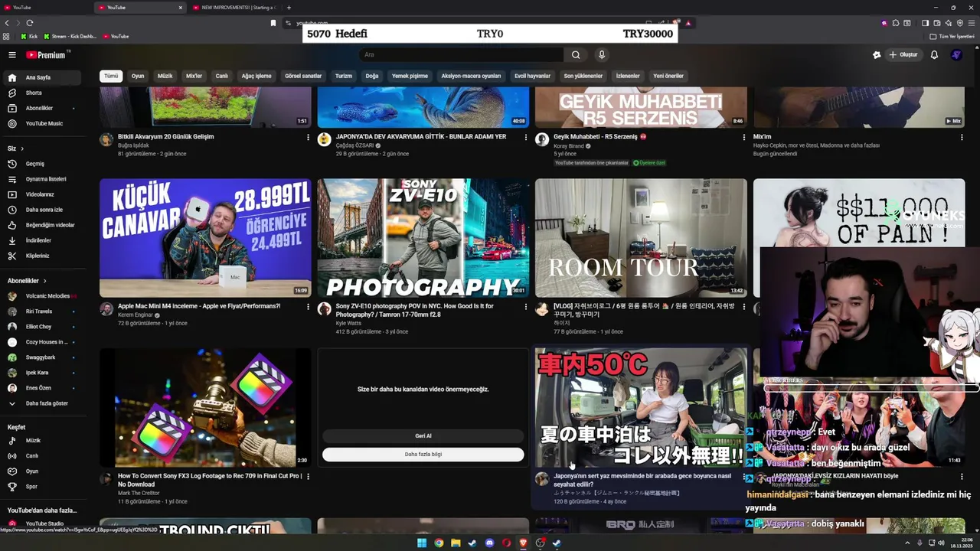Select the Tümü filter chip
980x551 pixels.
point(111,76)
